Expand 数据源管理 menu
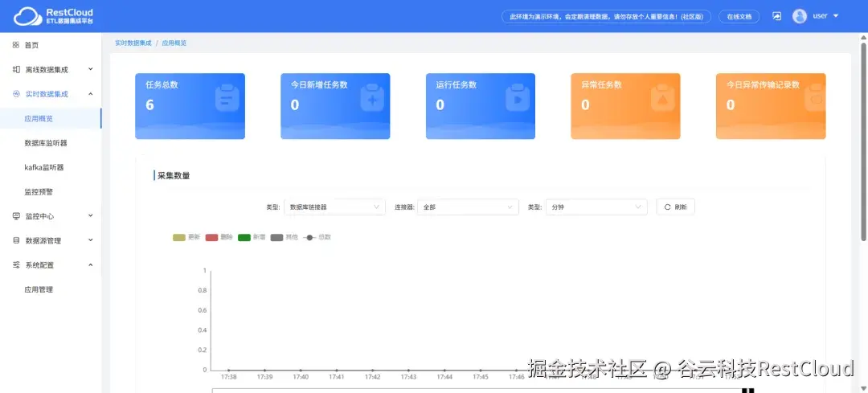Image resolution: width=868 pixels, height=393 pixels. (51, 241)
